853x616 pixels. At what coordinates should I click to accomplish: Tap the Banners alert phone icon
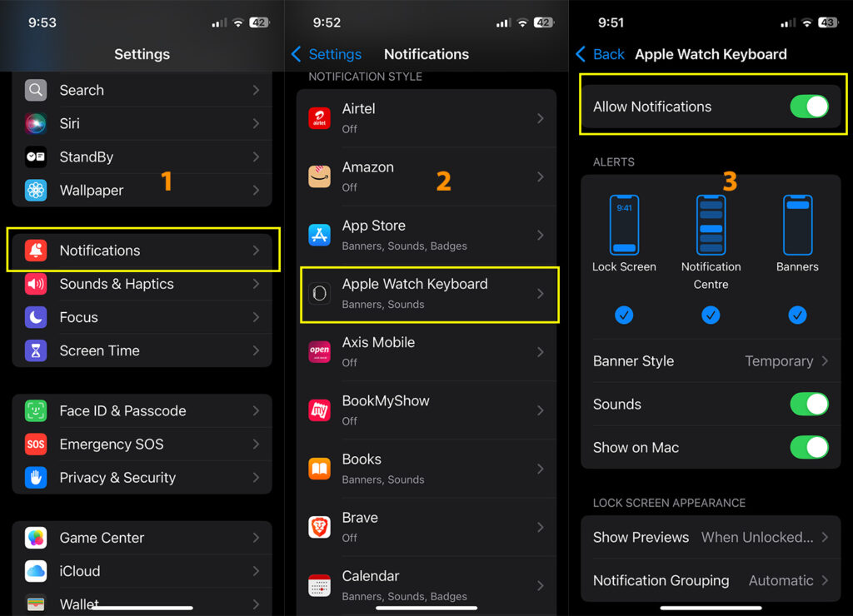[797, 225]
